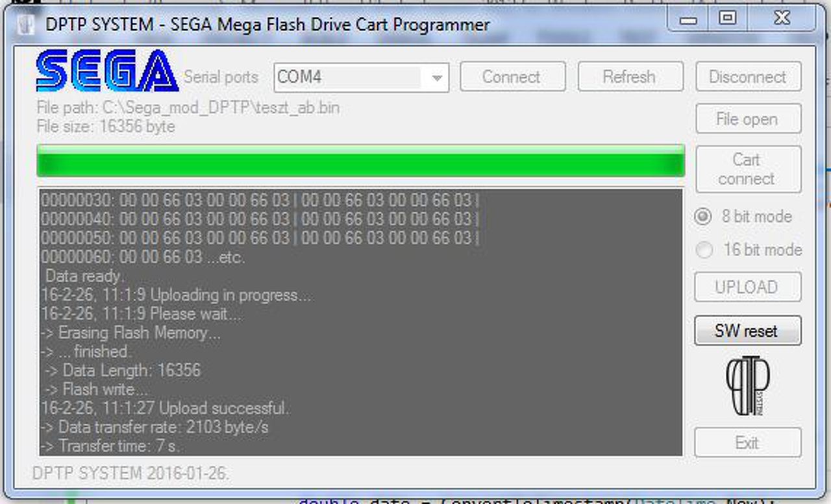Click the green upload progress bar
The height and width of the screenshot is (504, 831).
tap(360, 161)
